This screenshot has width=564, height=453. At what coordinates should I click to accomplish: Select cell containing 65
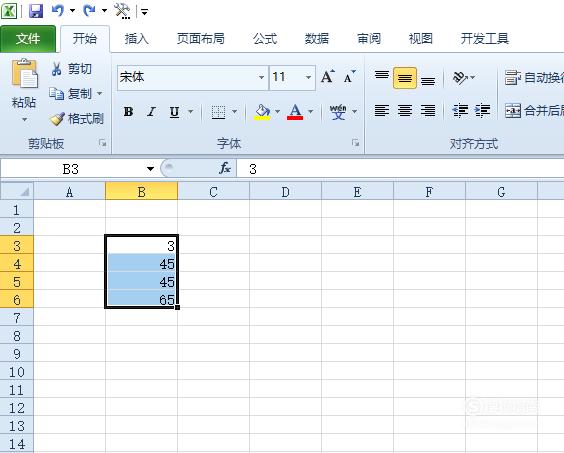tap(141, 299)
